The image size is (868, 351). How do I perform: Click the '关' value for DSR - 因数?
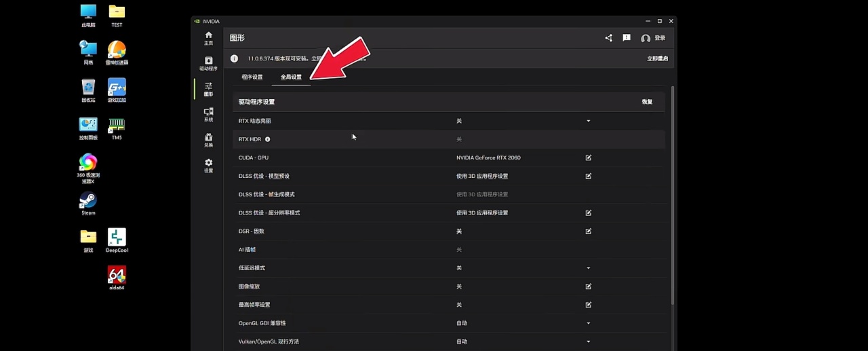point(458,231)
